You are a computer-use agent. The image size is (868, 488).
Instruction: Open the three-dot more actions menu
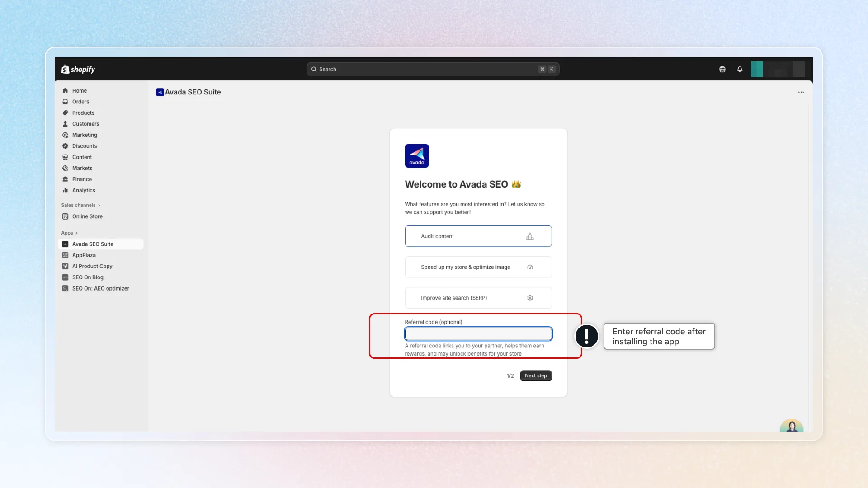801,92
